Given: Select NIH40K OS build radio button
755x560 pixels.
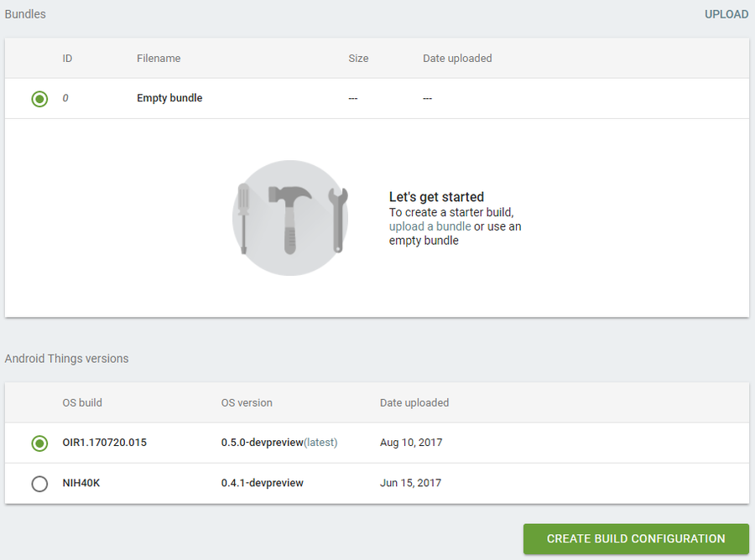Looking at the screenshot, I should (39, 484).
